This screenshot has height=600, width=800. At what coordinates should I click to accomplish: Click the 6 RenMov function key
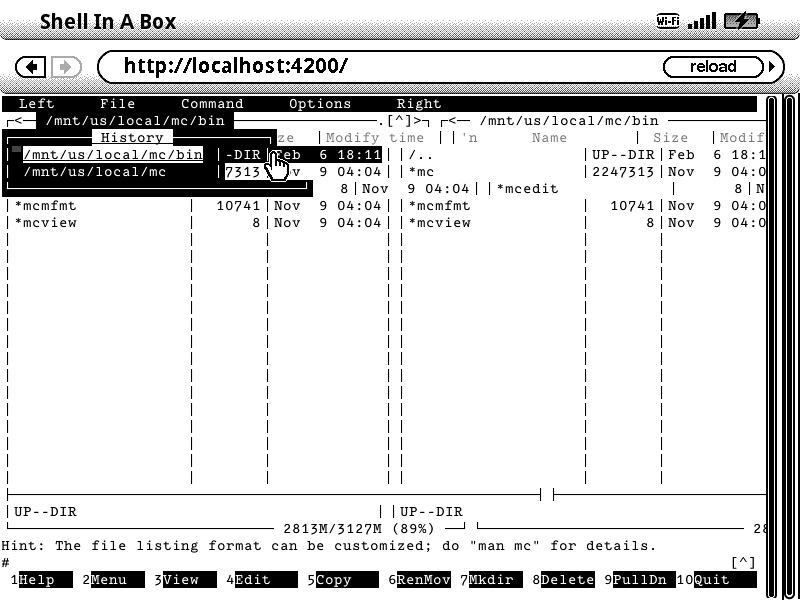419,580
